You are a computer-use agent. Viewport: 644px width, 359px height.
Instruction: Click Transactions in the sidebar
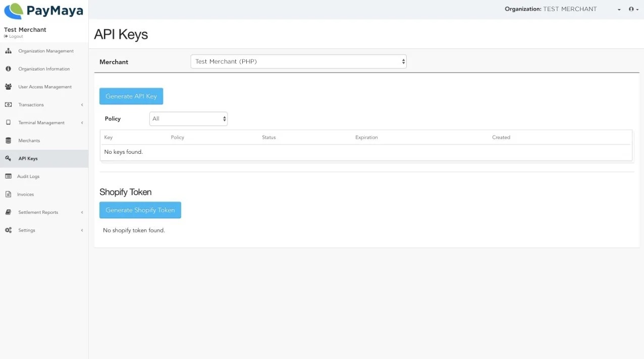pyautogui.click(x=31, y=105)
